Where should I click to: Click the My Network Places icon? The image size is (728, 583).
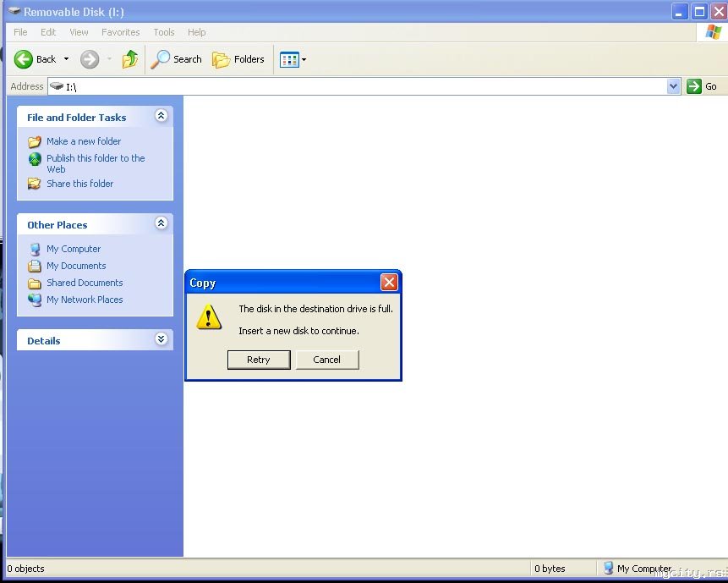pyautogui.click(x=35, y=300)
